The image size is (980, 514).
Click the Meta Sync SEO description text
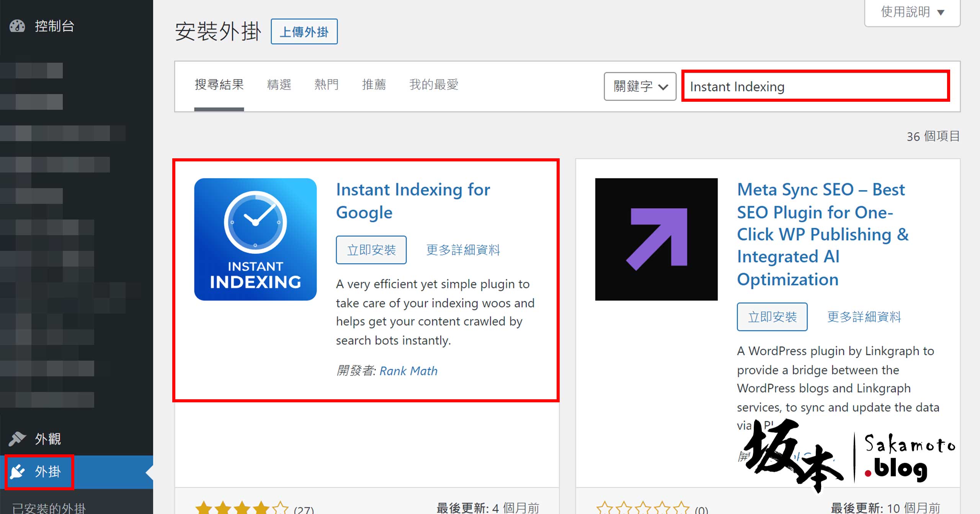[838, 388]
